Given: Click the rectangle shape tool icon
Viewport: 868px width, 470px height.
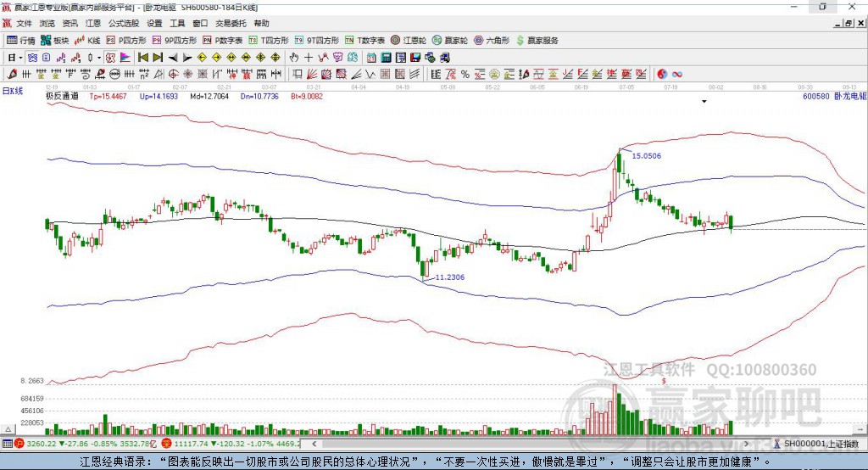Looking at the screenshot, I should coord(298,74).
